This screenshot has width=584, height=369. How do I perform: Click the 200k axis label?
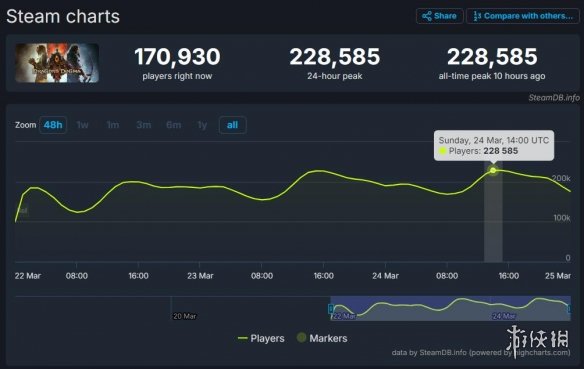[x=561, y=178]
